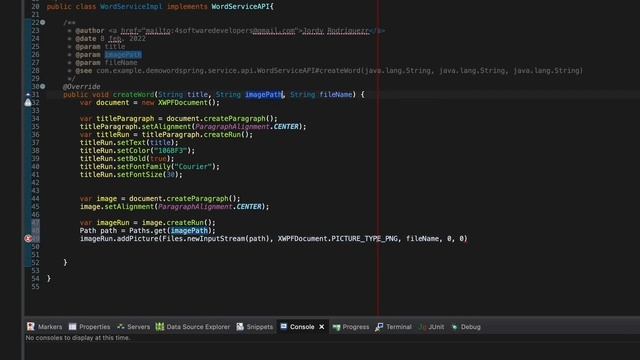Click the warning marker on line 32
Viewport: 640px width, 360px height.
[28, 103]
